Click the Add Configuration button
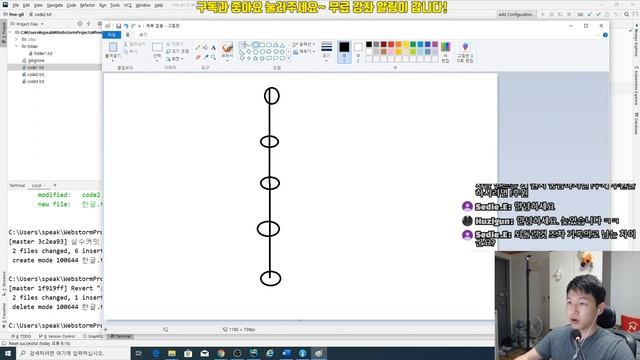The width and height of the screenshot is (640, 360). click(516, 14)
